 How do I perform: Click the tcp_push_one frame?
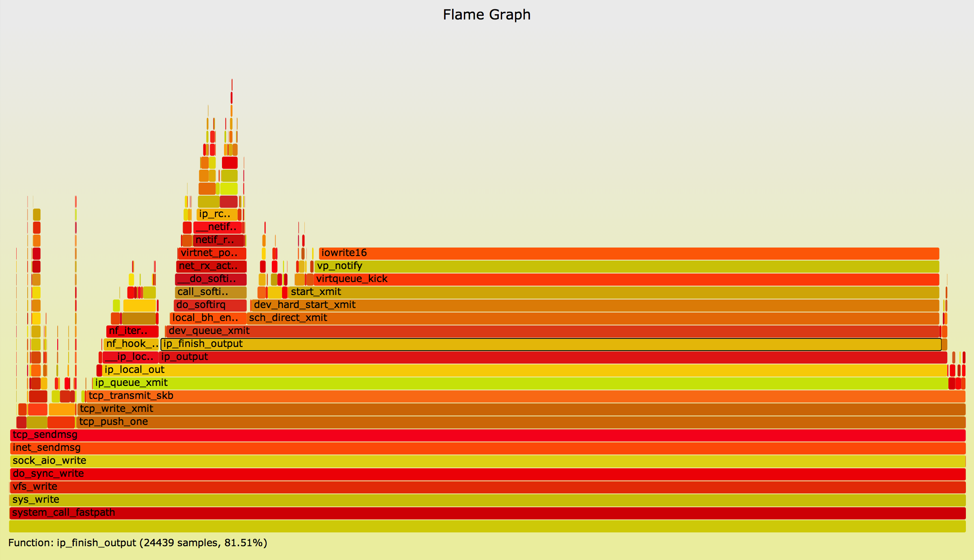point(521,422)
